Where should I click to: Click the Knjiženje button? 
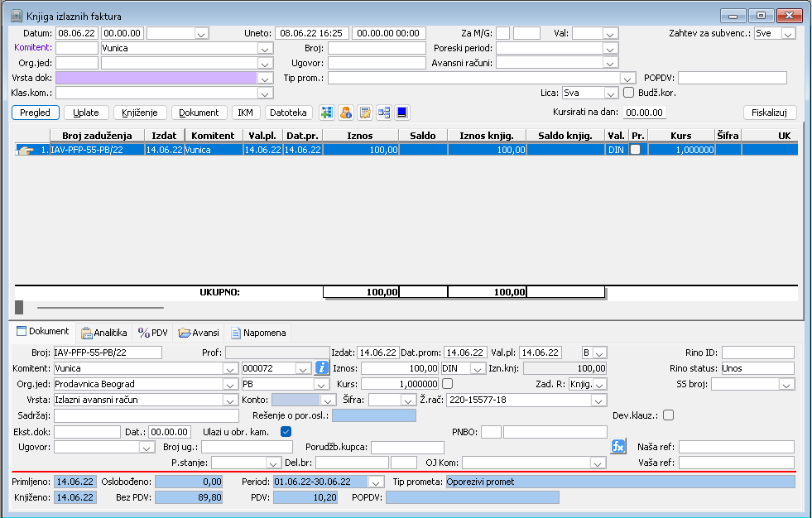click(139, 113)
